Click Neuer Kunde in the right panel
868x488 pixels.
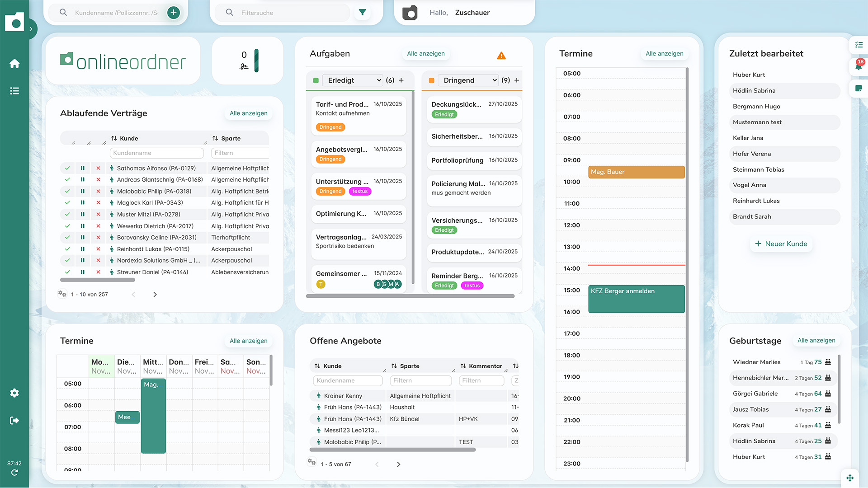click(781, 244)
